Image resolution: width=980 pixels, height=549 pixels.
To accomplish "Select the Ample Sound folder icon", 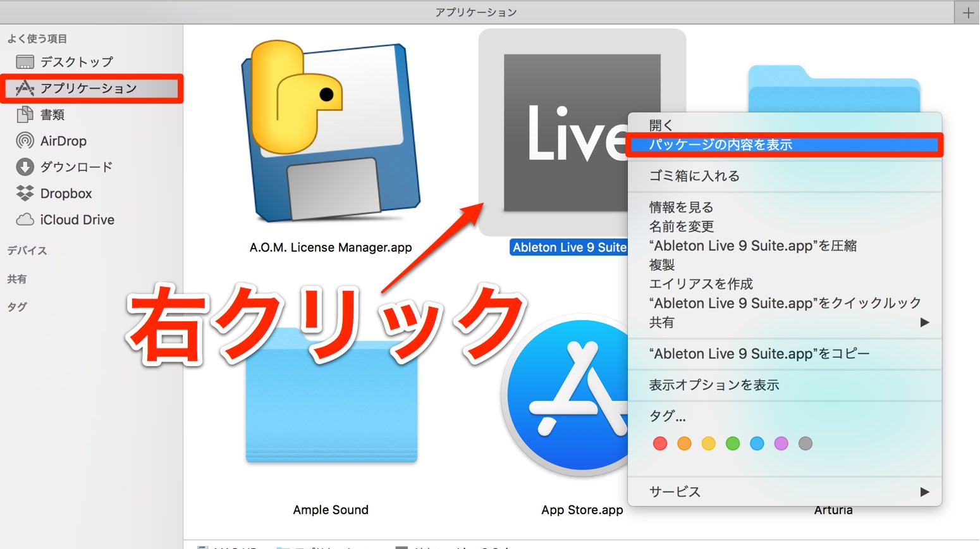I will 331,395.
